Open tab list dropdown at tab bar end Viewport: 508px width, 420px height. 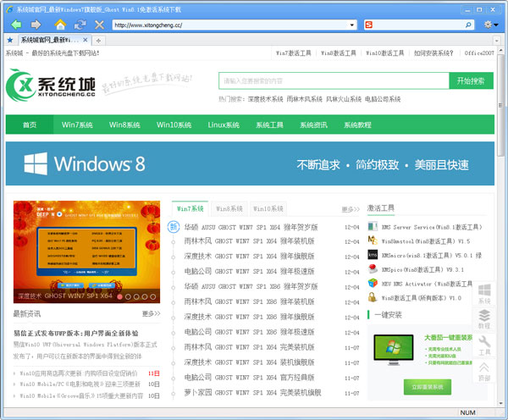coord(496,41)
